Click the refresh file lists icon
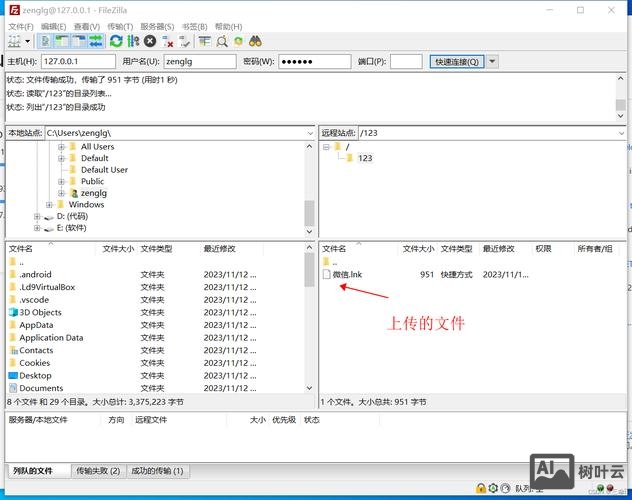632x500 pixels. pos(116,41)
